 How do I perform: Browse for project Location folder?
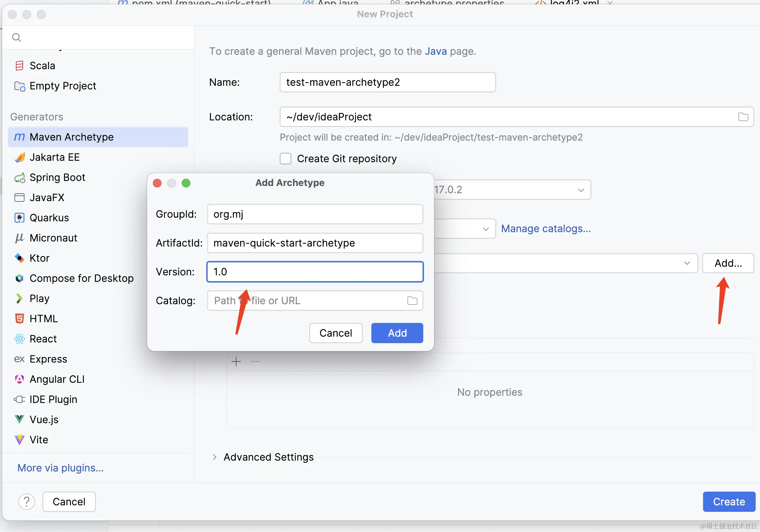coord(743,117)
